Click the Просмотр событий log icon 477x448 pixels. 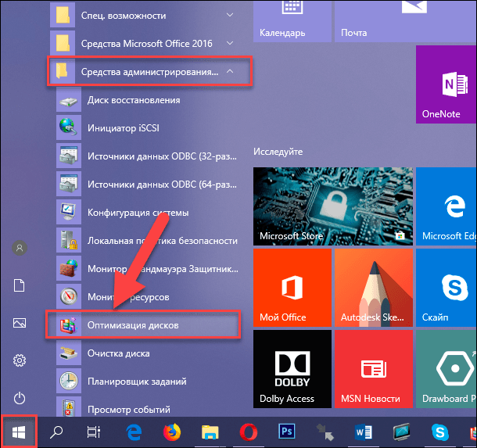tap(69, 407)
